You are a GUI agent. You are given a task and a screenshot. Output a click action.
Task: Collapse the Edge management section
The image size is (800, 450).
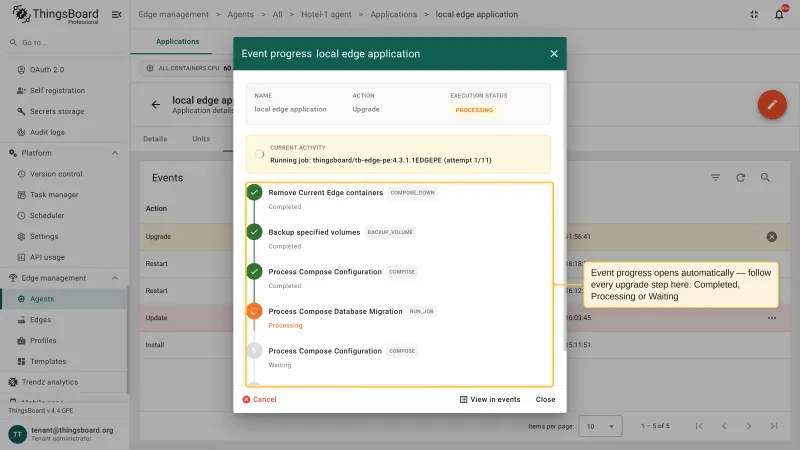[115, 278]
